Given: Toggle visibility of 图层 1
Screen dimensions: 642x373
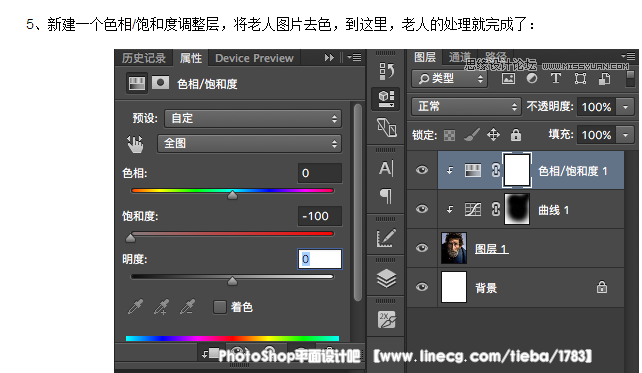Looking at the screenshot, I should pyautogui.click(x=422, y=248).
